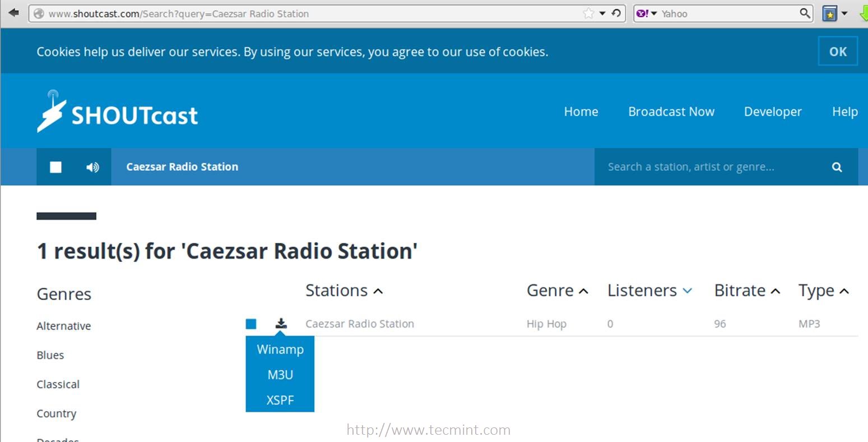Stop playback in the player bar
Viewport: 868px width, 442px height.
coord(55,167)
